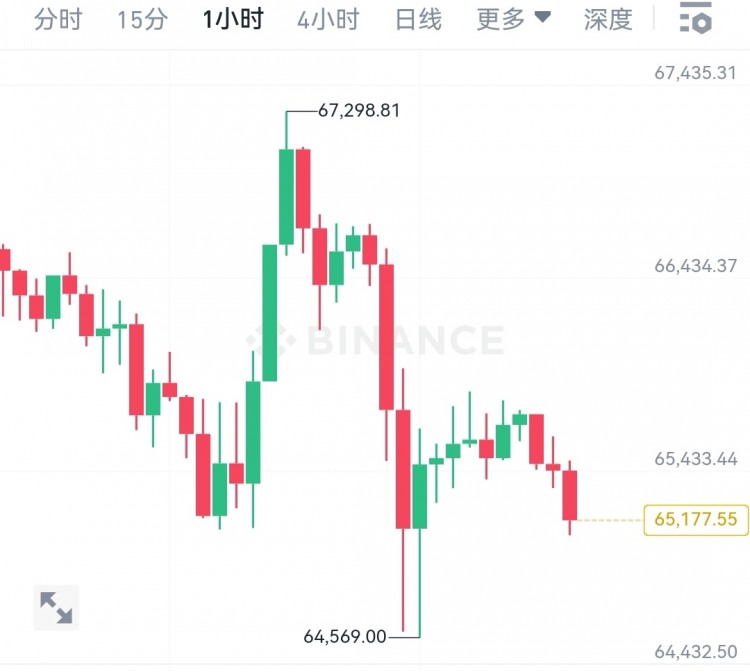Click the 66,434.37 price axis label
The width and height of the screenshot is (750, 672).
pos(695,266)
